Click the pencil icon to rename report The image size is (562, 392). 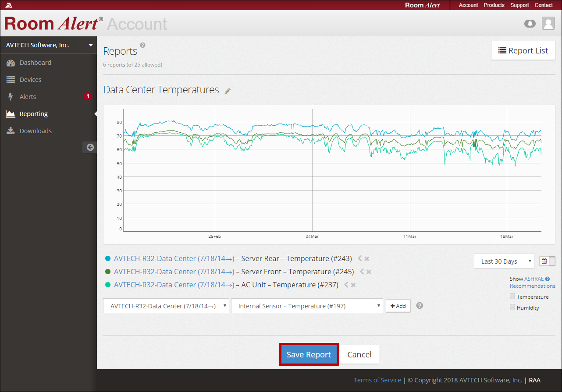228,91
